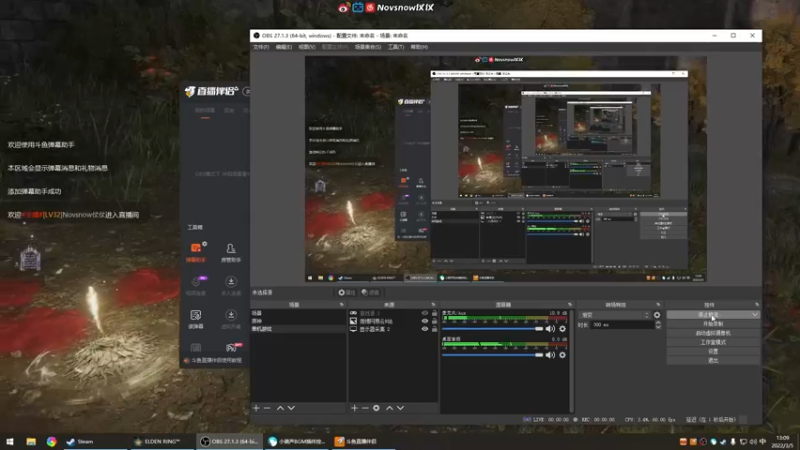Open the 帮助(H) menu in OBS
Image resolution: width=800 pixels, height=450 pixels.
click(x=419, y=47)
